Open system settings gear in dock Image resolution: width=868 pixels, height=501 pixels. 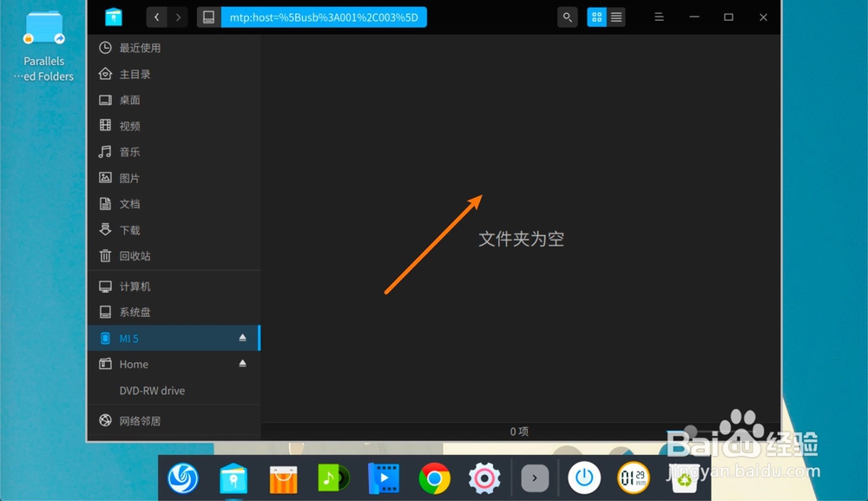coord(484,478)
